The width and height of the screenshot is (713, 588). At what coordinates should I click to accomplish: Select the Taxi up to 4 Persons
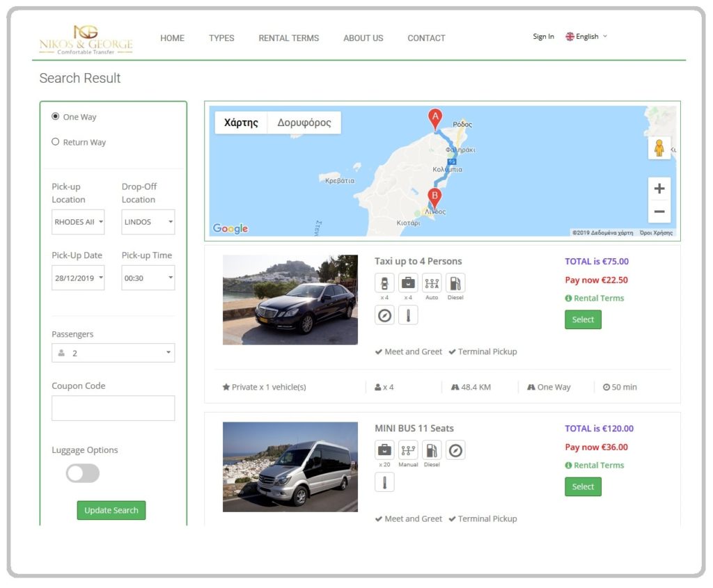pos(583,320)
